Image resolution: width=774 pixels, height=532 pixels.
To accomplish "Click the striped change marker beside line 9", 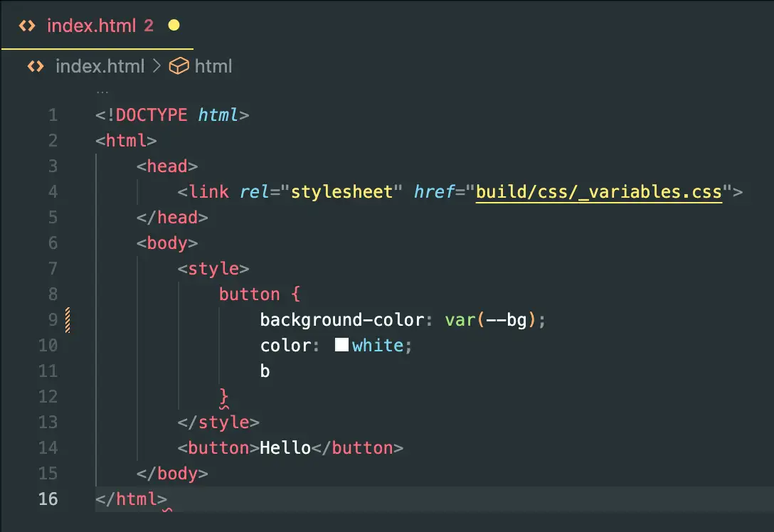I will (x=68, y=320).
